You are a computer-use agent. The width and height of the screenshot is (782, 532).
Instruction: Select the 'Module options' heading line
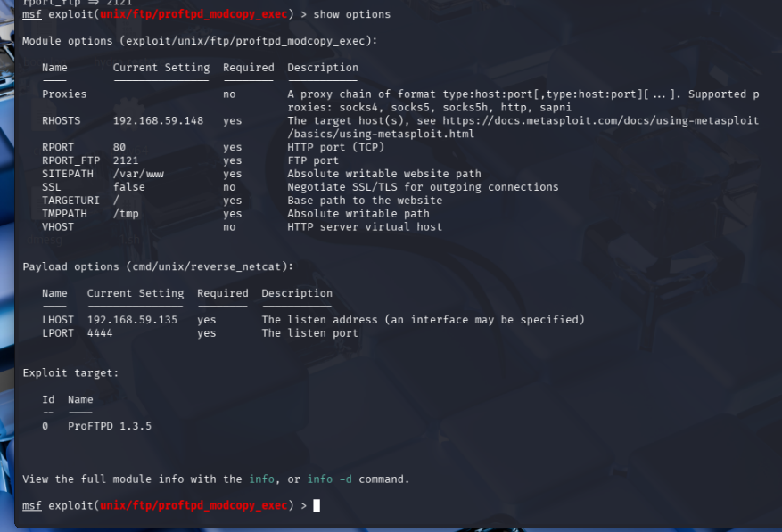click(x=200, y=41)
